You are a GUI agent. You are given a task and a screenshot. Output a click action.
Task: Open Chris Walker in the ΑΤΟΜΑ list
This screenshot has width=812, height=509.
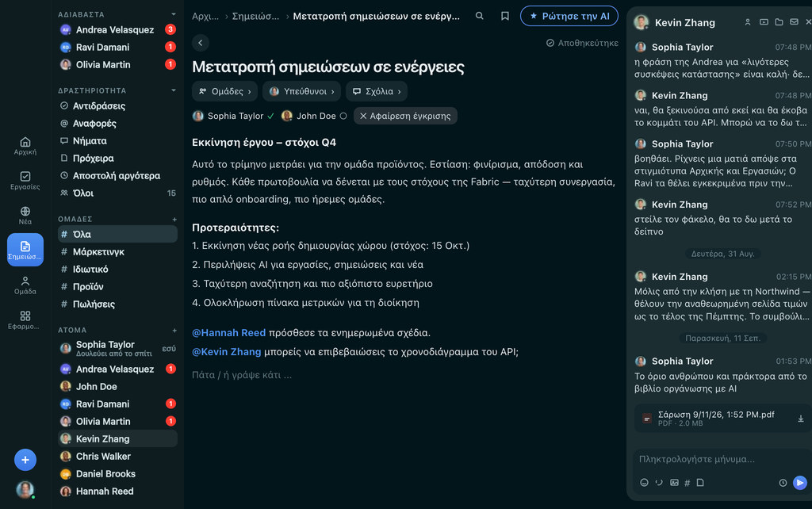coord(117,456)
